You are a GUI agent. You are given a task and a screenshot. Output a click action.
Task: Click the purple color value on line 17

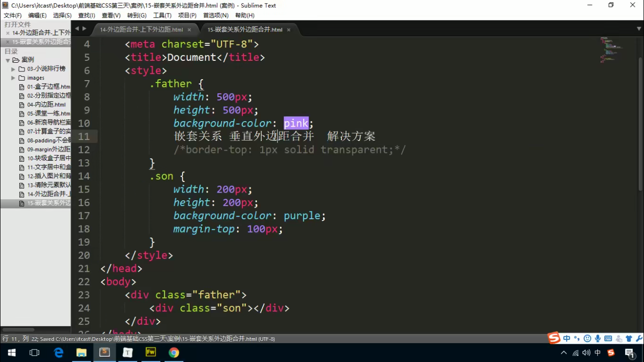point(302,216)
